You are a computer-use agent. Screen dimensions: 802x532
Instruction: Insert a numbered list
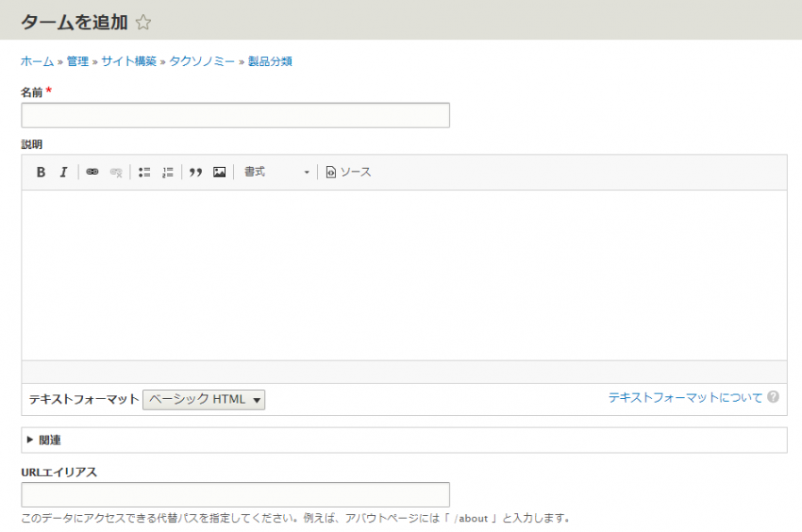pos(167,173)
